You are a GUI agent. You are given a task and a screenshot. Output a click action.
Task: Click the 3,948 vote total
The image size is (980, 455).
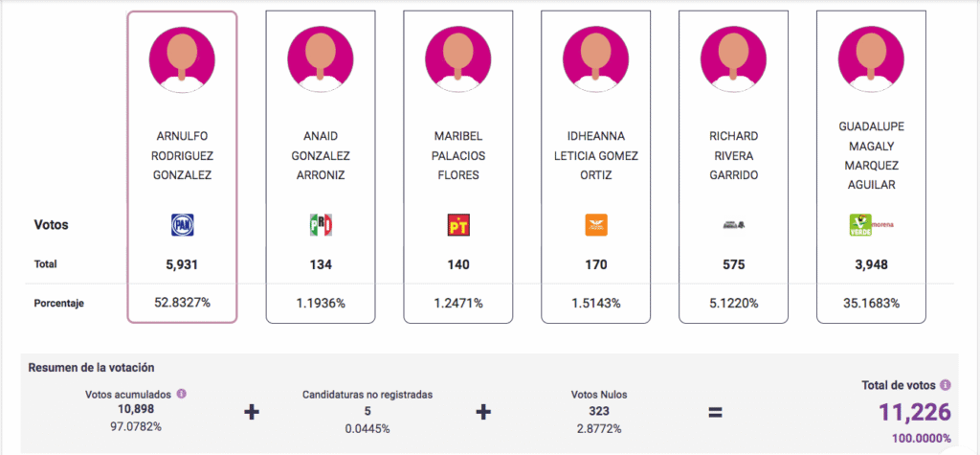point(871,263)
